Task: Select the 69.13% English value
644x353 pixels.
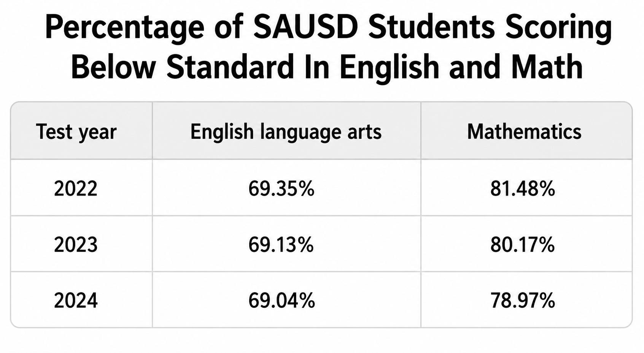Action: 281,244
